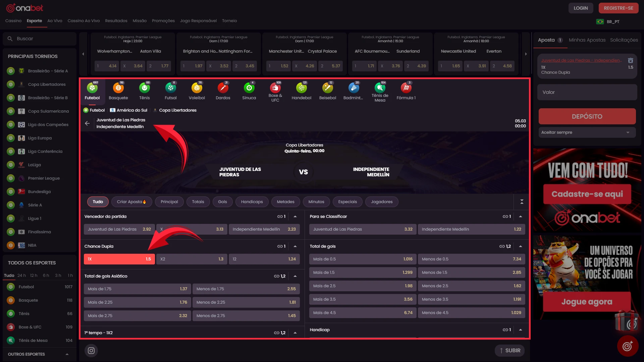Collapse the Vencedor da partida section
Viewport: 644px width, 362px height.
295,217
